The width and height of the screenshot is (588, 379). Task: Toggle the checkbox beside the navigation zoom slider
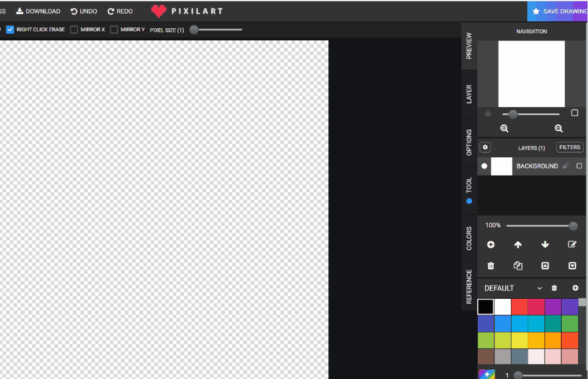click(x=575, y=113)
